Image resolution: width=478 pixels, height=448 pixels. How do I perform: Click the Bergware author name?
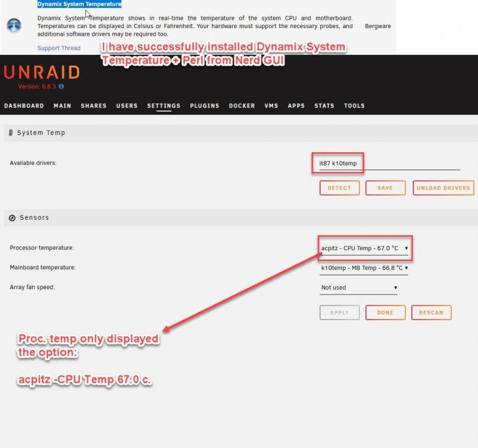378,26
